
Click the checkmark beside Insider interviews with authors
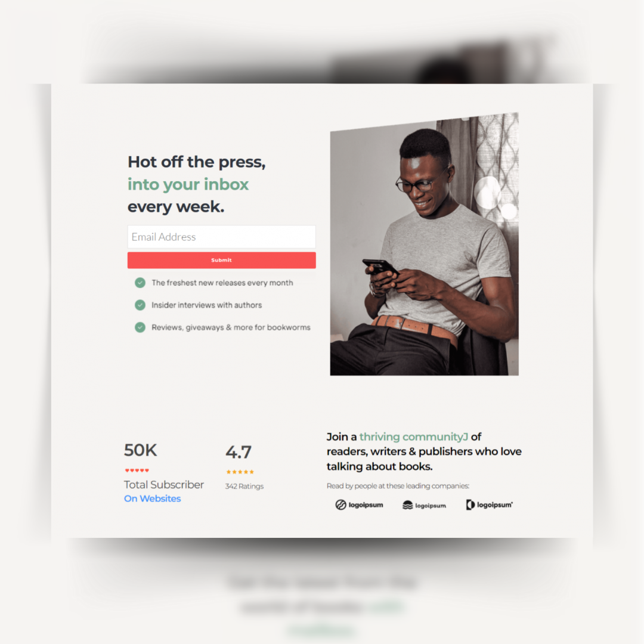point(140,305)
